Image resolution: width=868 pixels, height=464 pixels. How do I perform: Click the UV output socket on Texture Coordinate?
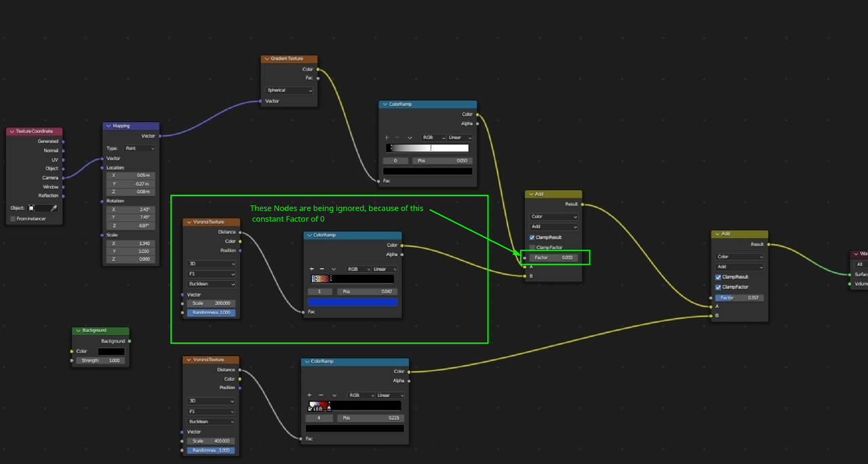(63, 159)
